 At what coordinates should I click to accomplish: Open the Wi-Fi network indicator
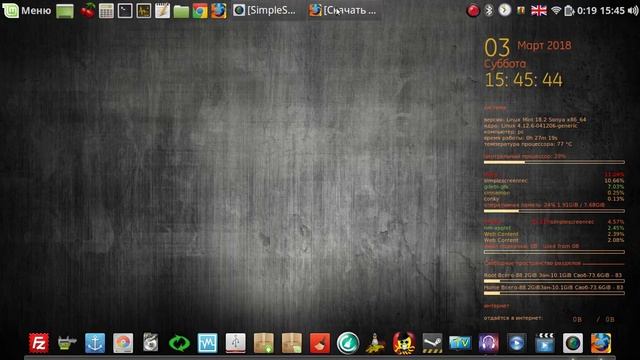pos(556,11)
